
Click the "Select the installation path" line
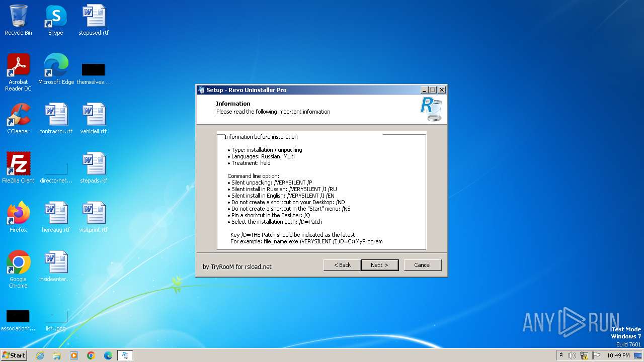275,222
